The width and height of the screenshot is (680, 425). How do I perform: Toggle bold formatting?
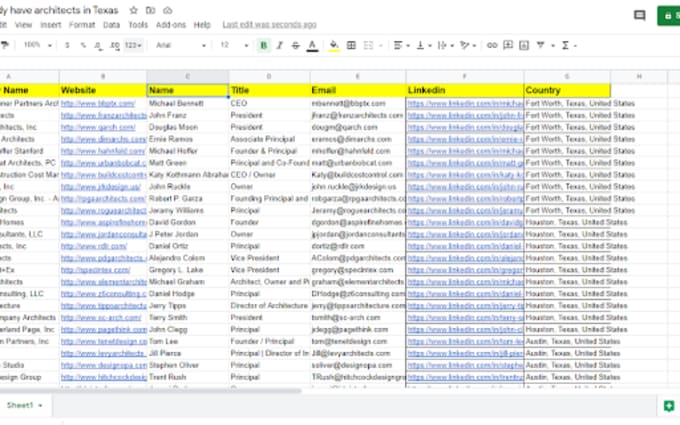[x=263, y=45]
